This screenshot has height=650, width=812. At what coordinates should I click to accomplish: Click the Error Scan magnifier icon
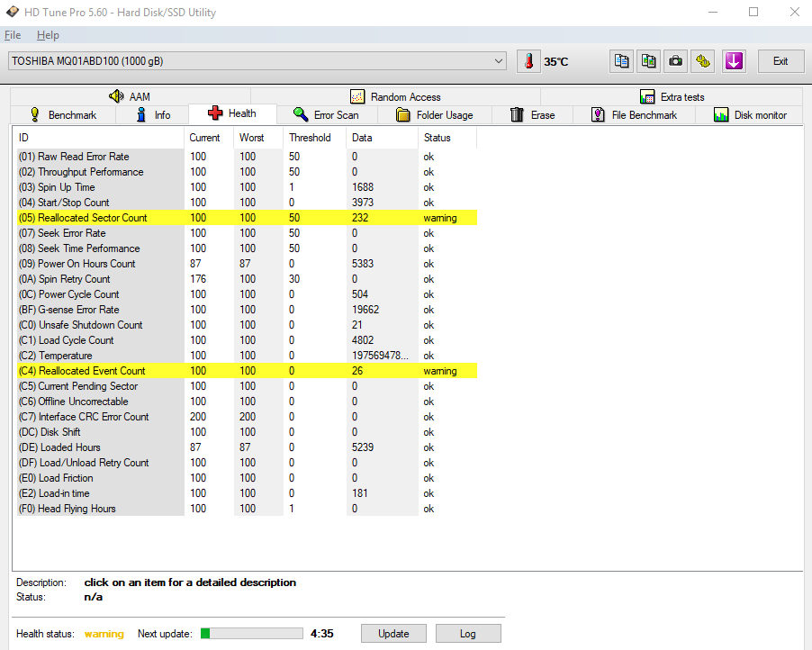coord(301,114)
